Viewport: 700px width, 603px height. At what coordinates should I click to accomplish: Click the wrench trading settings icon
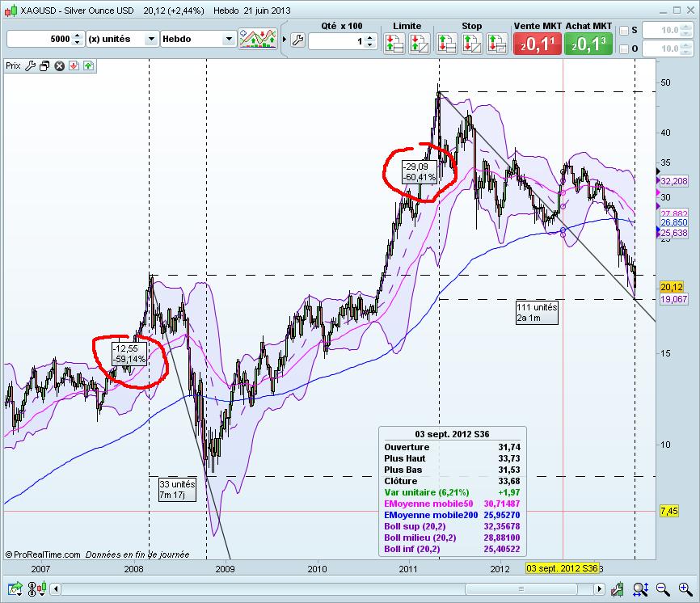tap(297, 40)
